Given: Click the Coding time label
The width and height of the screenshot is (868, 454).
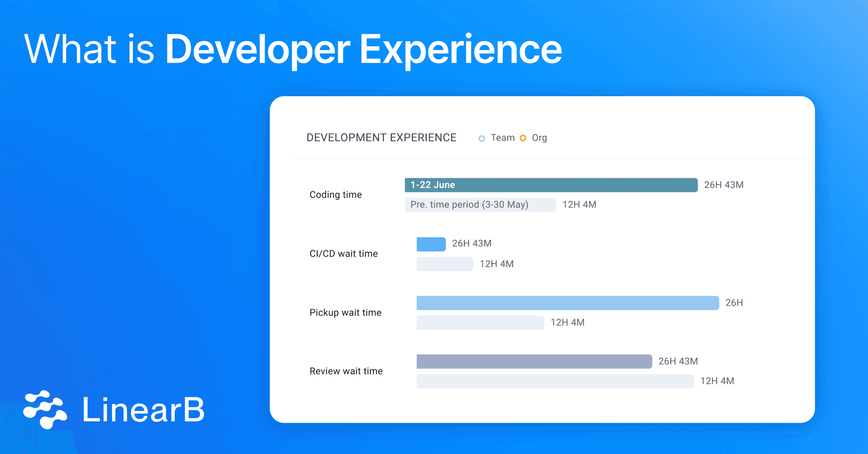Looking at the screenshot, I should point(335,194).
